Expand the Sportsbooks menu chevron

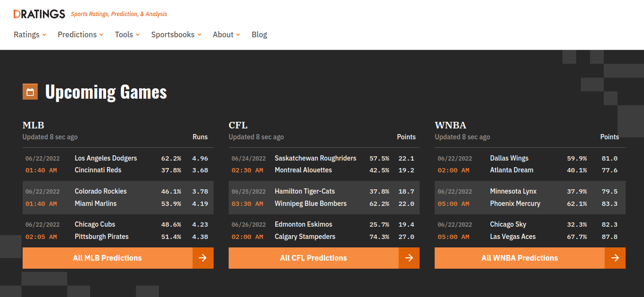pos(199,34)
